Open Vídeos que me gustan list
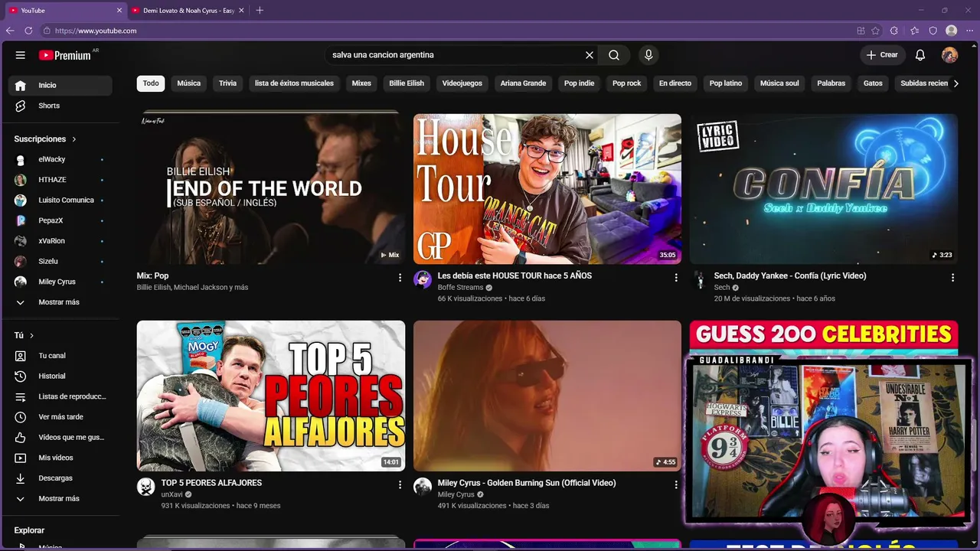 pos(60,437)
